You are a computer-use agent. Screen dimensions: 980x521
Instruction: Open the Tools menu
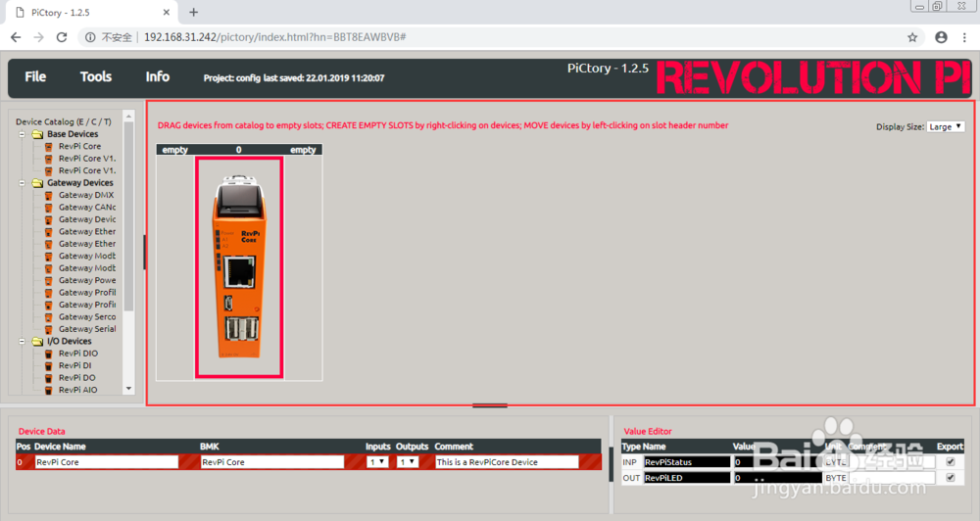(96, 76)
